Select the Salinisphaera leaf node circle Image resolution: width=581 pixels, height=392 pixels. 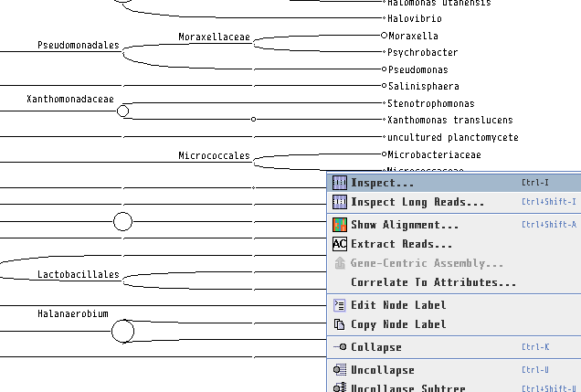384,86
